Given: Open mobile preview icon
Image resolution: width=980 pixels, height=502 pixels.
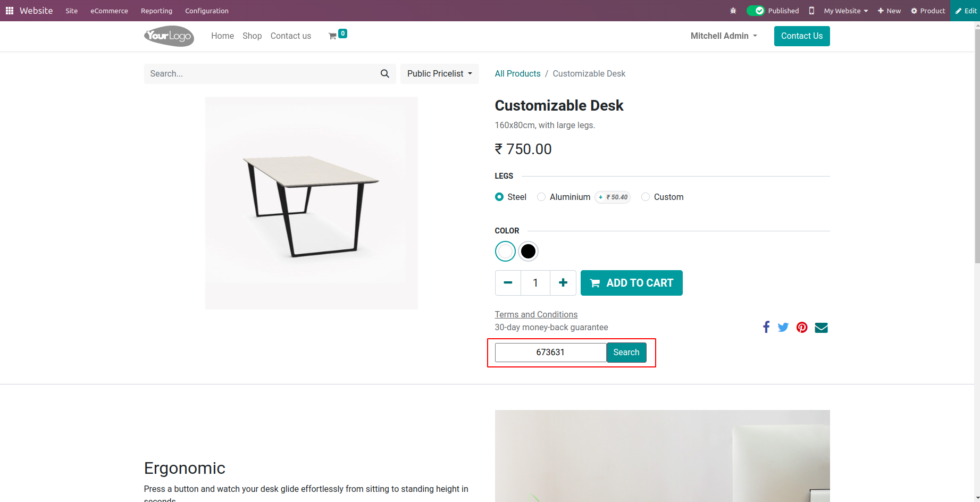Looking at the screenshot, I should coord(811,11).
